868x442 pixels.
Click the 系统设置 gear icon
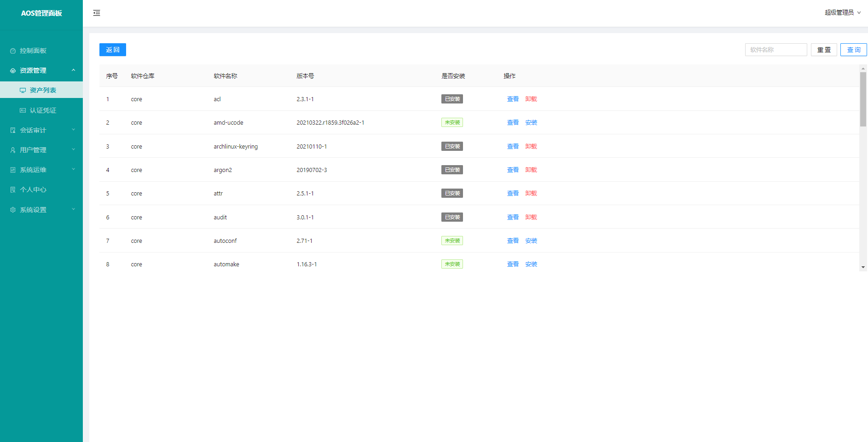point(13,210)
